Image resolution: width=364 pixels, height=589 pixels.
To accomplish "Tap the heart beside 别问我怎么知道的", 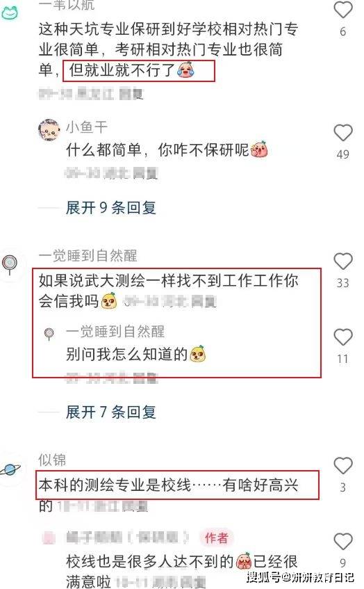I will [342, 337].
